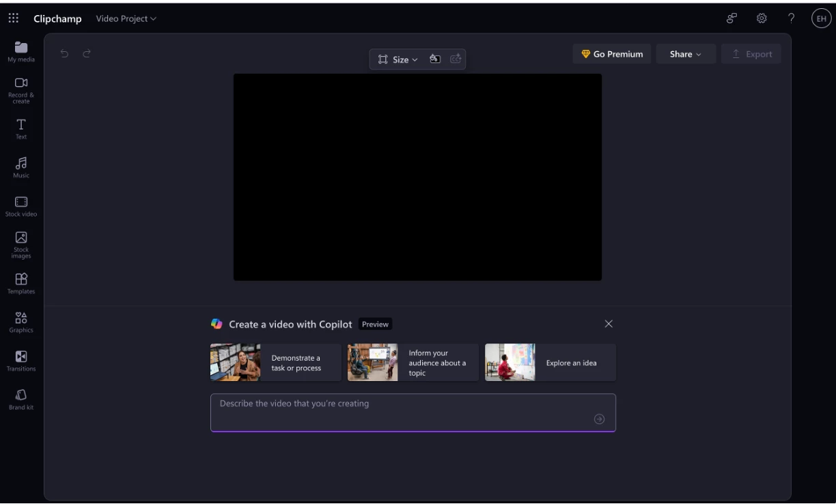Open Stock video library
Viewport: 836px width, 504px height.
tap(21, 206)
